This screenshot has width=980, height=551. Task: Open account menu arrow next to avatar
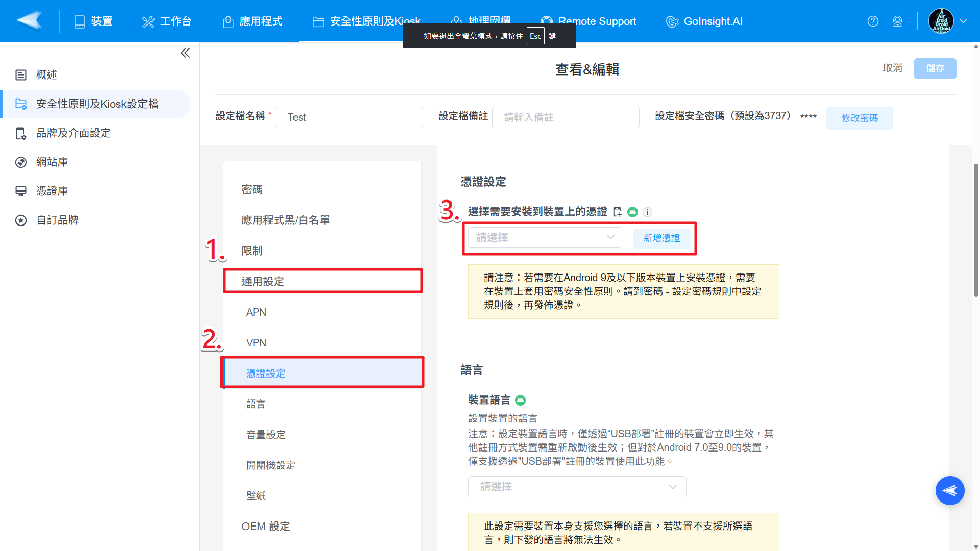coord(963,21)
